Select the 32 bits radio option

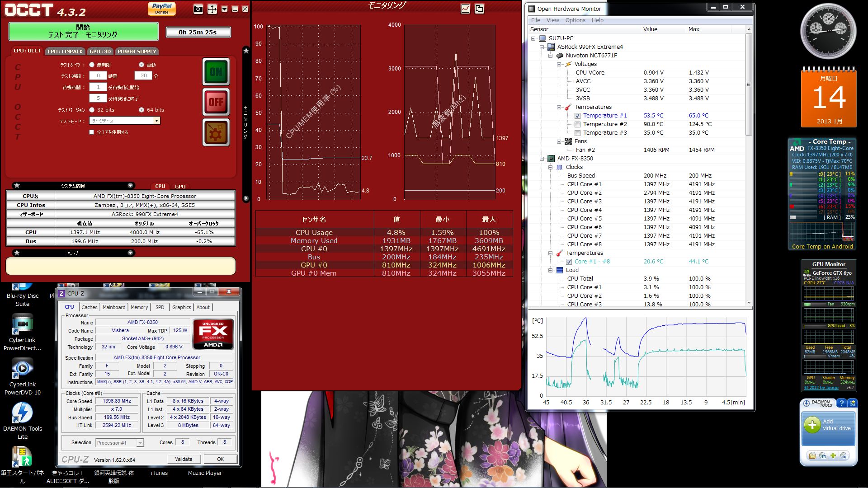click(x=92, y=110)
